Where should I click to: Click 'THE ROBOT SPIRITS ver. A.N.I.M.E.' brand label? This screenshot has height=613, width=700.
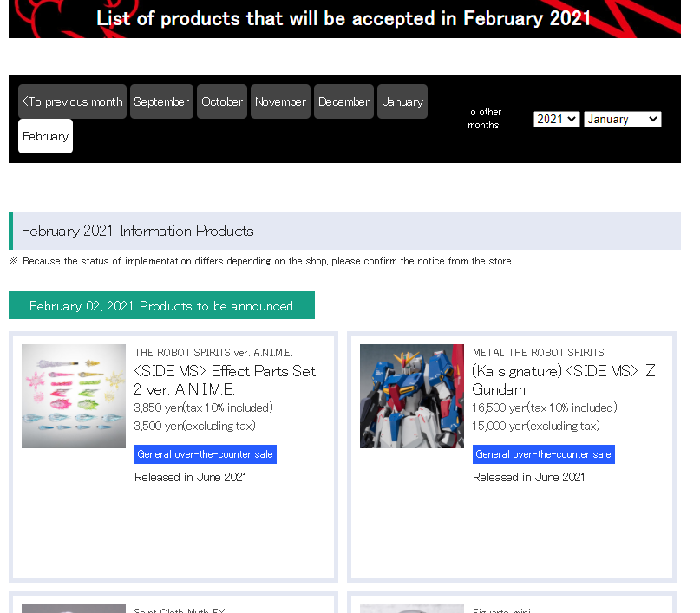(213, 353)
